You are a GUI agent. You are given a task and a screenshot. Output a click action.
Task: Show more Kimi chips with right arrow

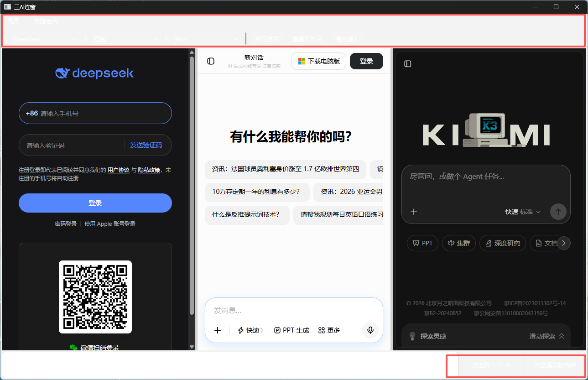tap(564, 243)
